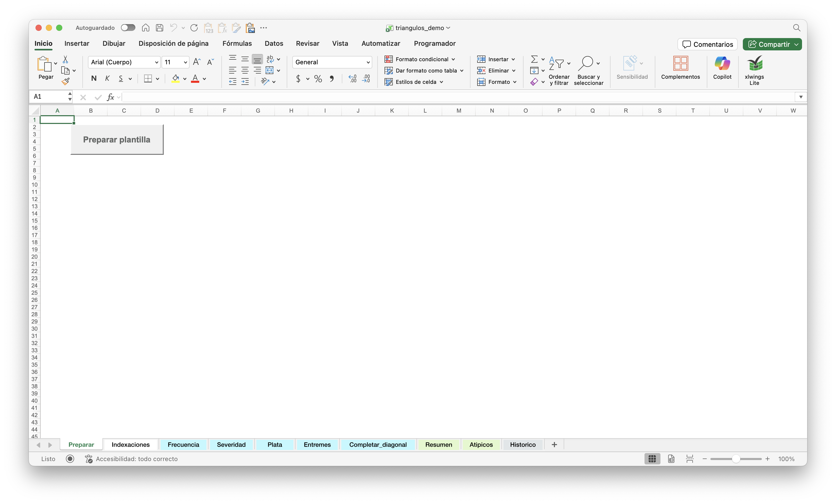Image resolution: width=836 pixels, height=504 pixels.
Task: Open the Comentarios pane
Action: coord(707,44)
